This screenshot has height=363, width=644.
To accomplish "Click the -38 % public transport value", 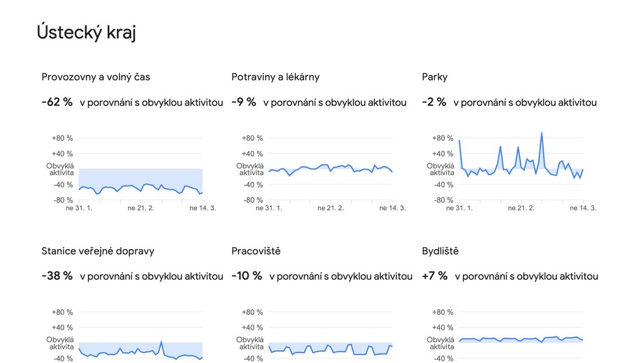I will click(x=57, y=276).
